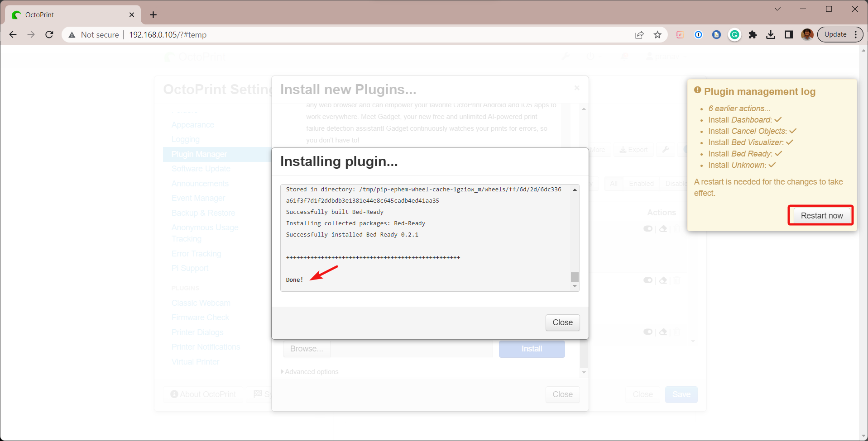
Task: Expand Advanced options section
Action: coord(310,372)
